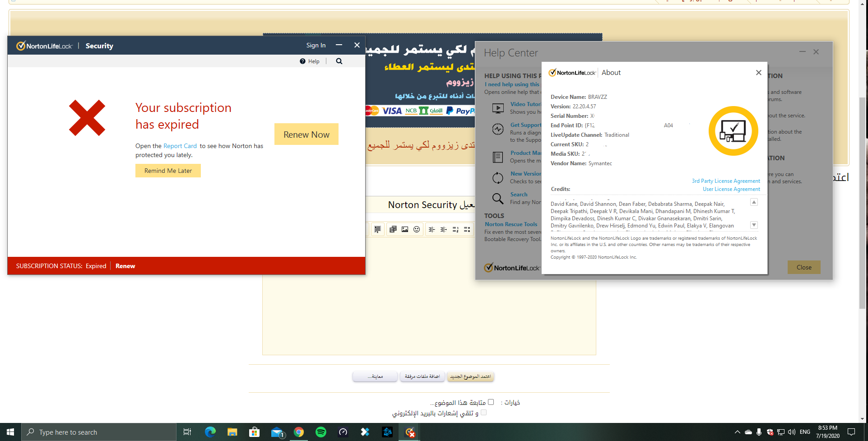Click the decrease indent icon
This screenshot has height=441, width=868.
click(432, 229)
